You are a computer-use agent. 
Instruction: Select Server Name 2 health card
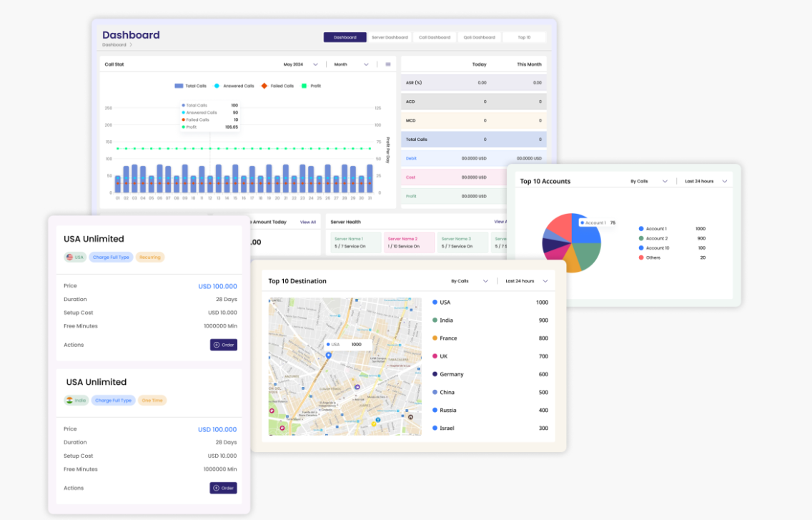[408, 242]
